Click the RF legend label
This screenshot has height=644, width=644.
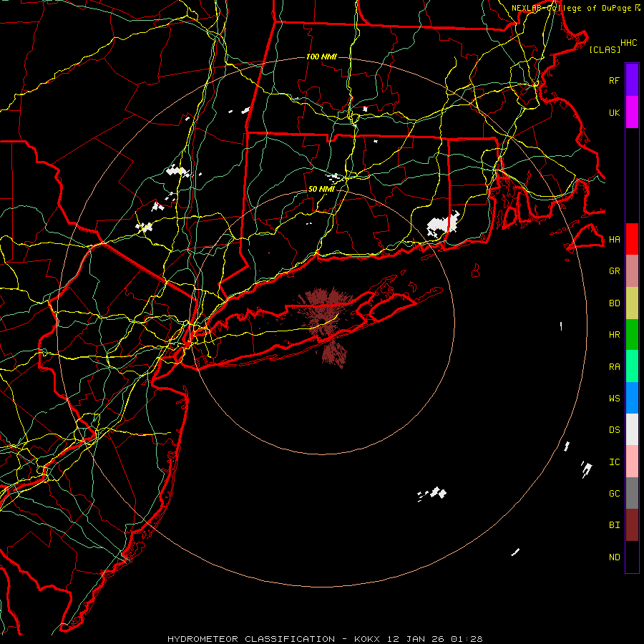[x=614, y=80]
